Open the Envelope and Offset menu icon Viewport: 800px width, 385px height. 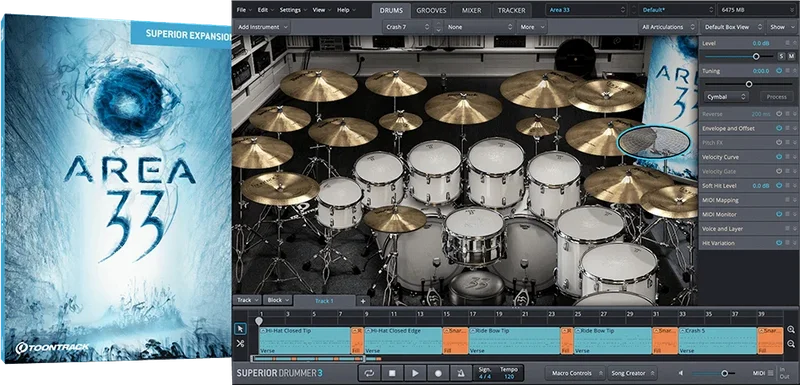[x=788, y=129]
